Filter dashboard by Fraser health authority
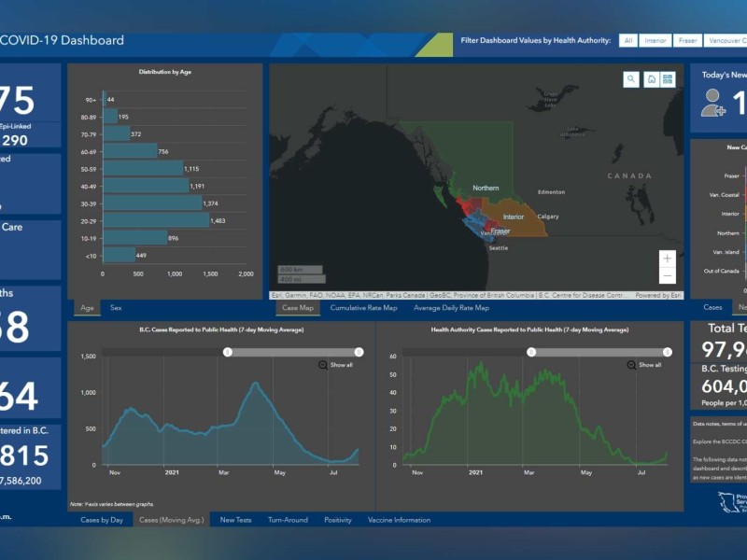747x560 pixels. pos(688,40)
